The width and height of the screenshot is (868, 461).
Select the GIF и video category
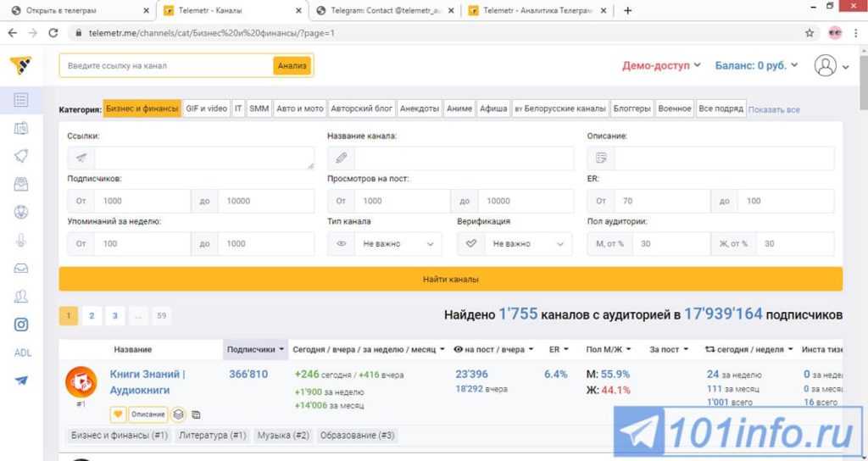coord(206,109)
